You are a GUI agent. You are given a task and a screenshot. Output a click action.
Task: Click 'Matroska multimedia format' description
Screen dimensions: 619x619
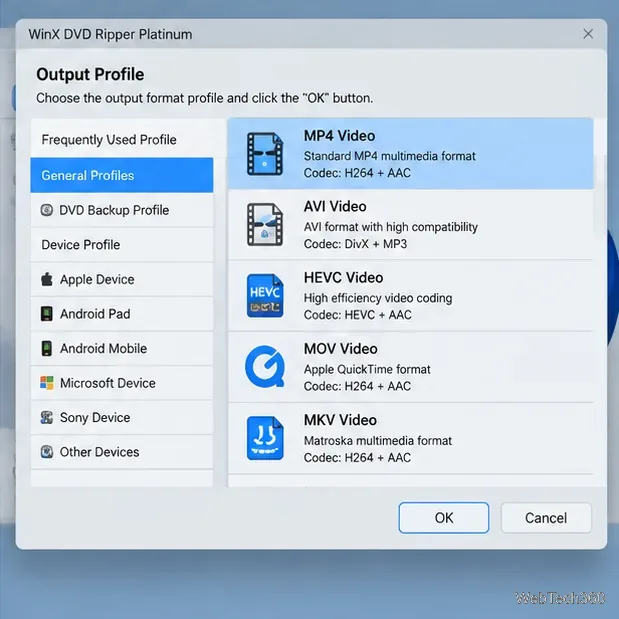tap(378, 440)
